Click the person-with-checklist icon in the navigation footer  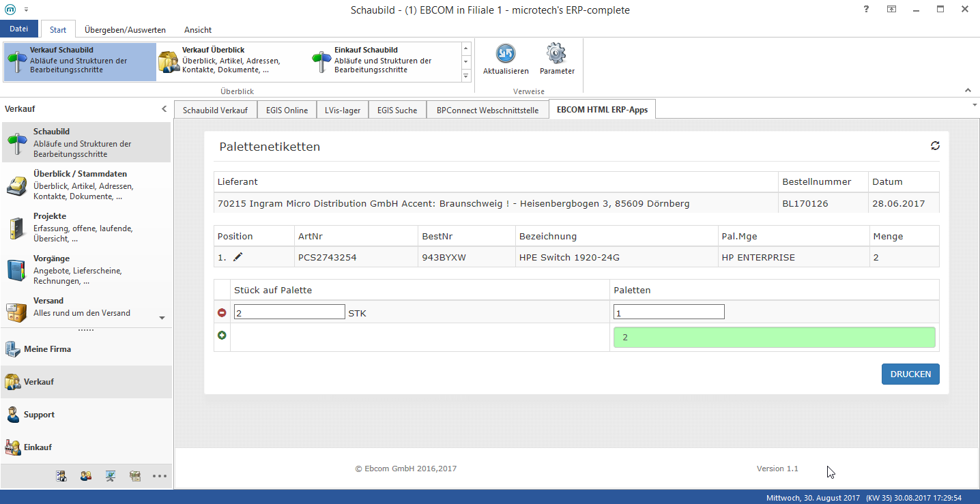click(61, 476)
